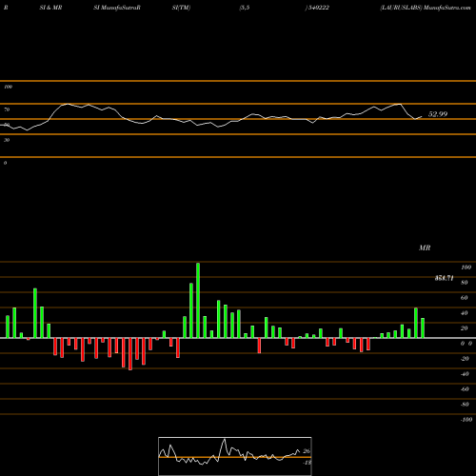The image size is (476, 476).
Task: Click the RSI axis label 30
Action: (x=7, y=140)
